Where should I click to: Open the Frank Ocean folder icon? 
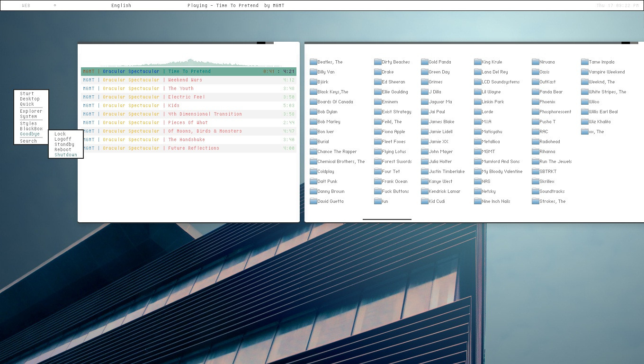tap(378, 182)
